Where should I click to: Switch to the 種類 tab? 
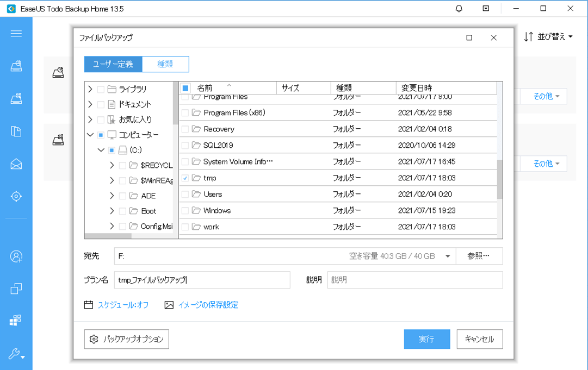(x=165, y=64)
